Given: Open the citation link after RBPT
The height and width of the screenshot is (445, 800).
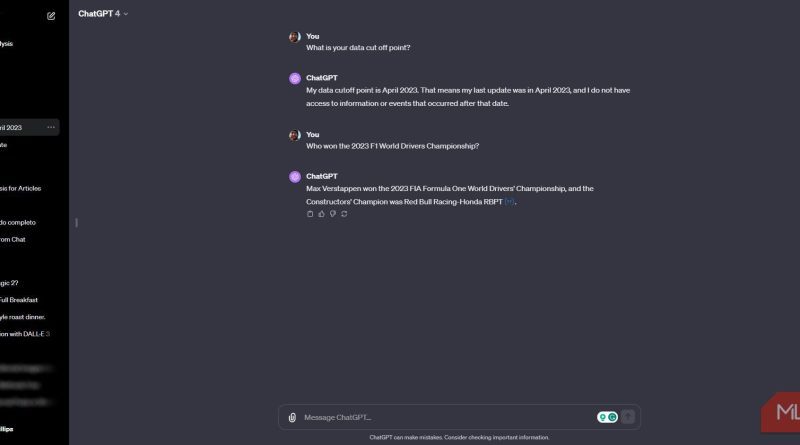Looking at the screenshot, I should (509, 202).
